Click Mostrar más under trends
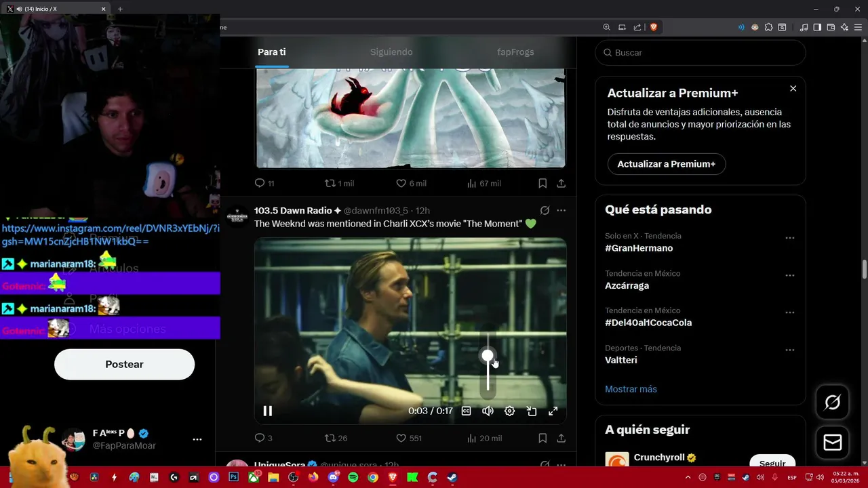Image resolution: width=868 pixels, height=488 pixels. 631,389
